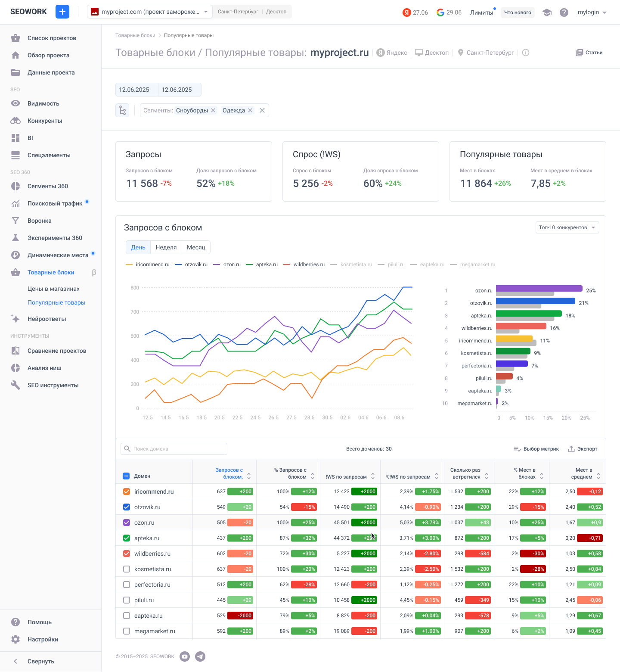Image resolution: width=620 pixels, height=672 pixels.
Task: Open the YouTube icon in footer
Action: 185,656
